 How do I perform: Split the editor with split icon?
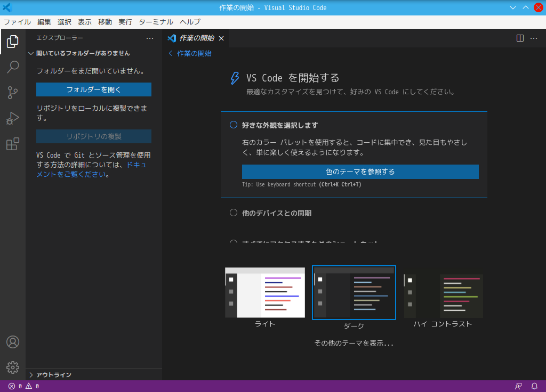520,38
